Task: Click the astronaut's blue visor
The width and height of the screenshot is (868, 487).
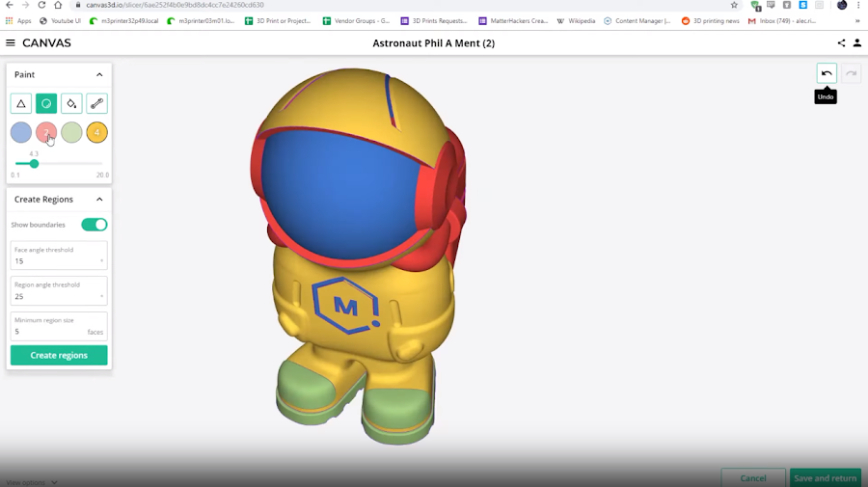Action: (x=343, y=194)
